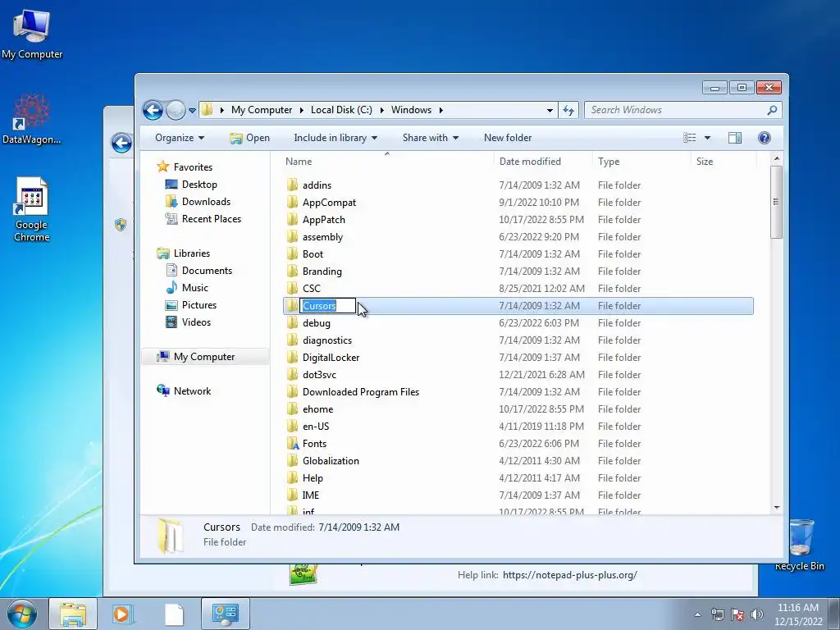Select the dot3svc folder
Screen dimensions: 840x630
pyautogui.click(x=319, y=374)
